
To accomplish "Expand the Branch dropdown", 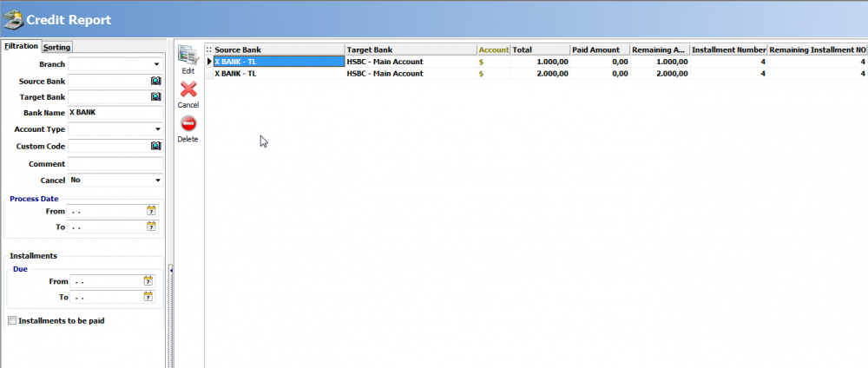I will pos(156,64).
